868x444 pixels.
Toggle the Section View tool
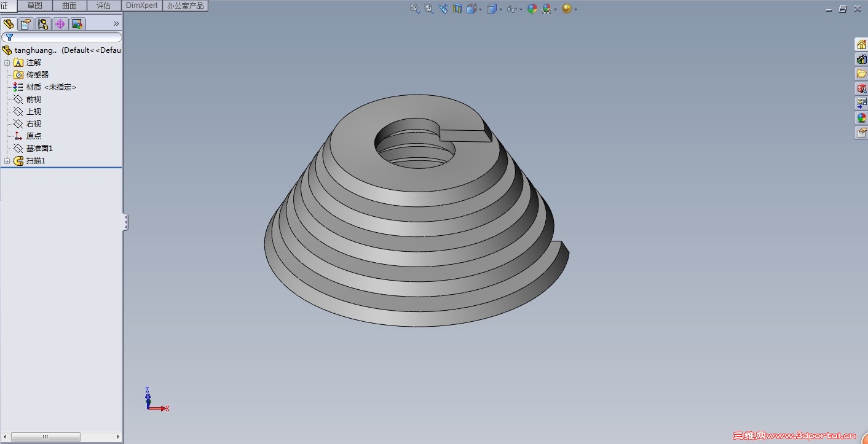[457, 9]
